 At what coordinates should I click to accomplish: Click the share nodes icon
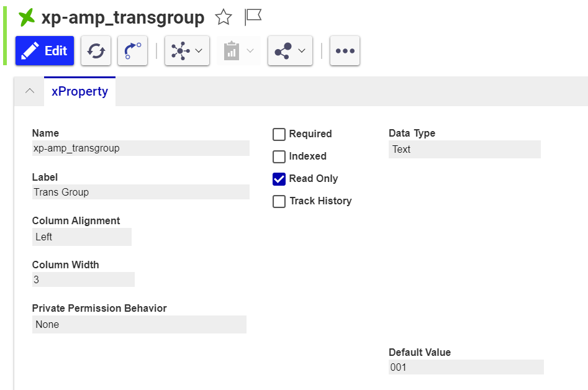click(283, 51)
